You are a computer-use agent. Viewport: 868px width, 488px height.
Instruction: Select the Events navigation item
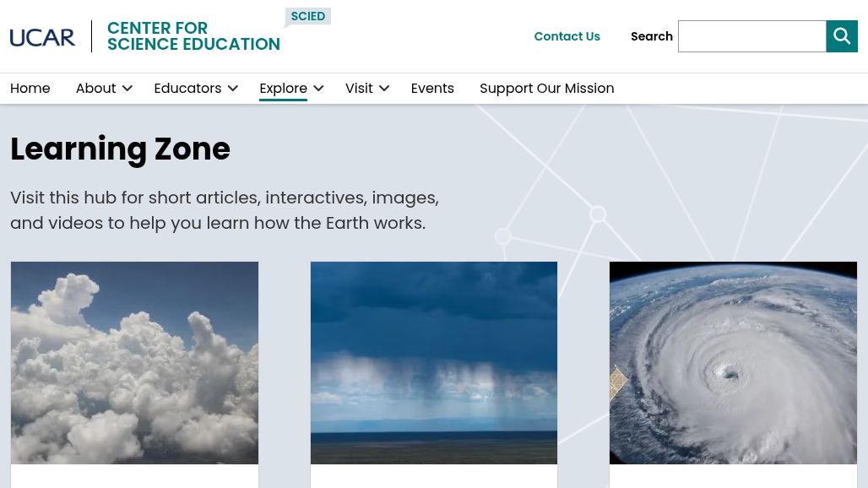[432, 88]
